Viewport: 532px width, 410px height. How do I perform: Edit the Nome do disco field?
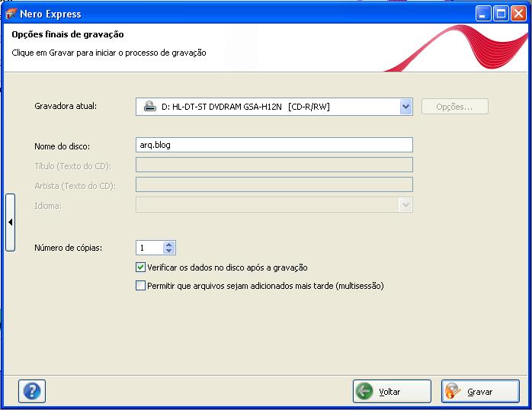274,145
